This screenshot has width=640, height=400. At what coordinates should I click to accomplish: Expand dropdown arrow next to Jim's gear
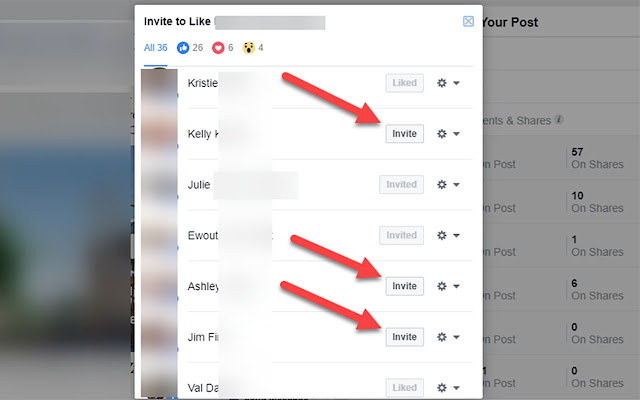pos(456,337)
